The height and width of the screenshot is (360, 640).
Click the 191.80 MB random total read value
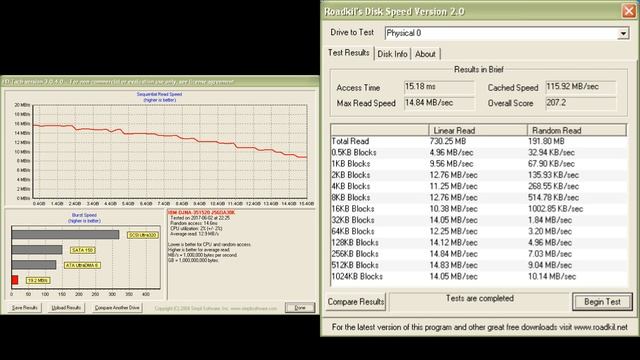(x=546, y=141)
